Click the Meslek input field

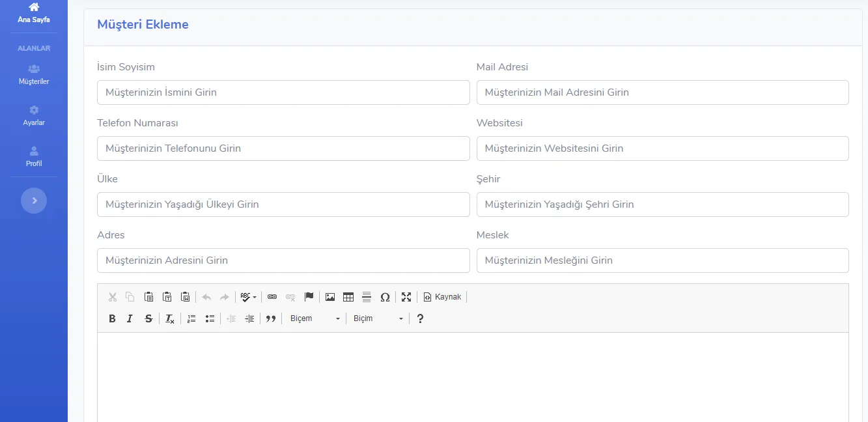[663, 260]
